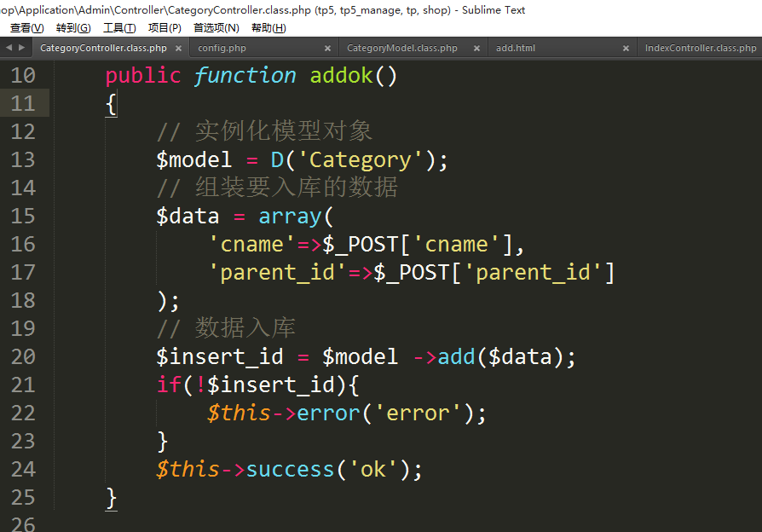Open the 工具(T) Tools menu

(119, 28)
